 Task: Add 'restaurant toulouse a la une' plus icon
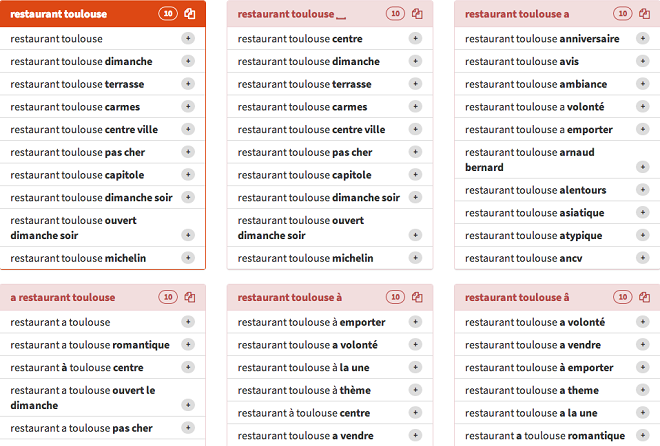pyautogui.click(x=643, y=413)
